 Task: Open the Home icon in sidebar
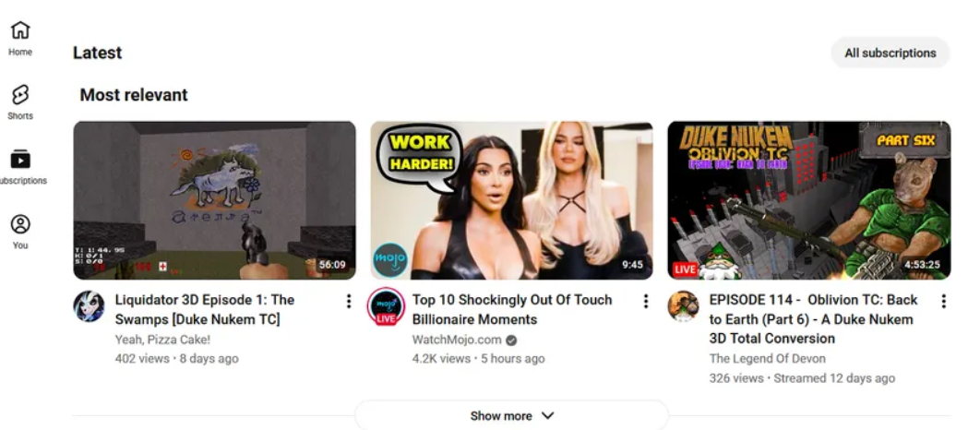tap(20, 30)
